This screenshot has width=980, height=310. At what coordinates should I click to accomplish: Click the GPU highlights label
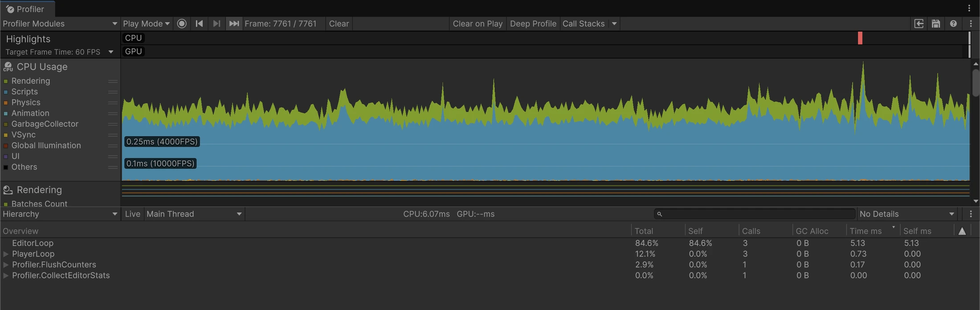coord(133,51)
